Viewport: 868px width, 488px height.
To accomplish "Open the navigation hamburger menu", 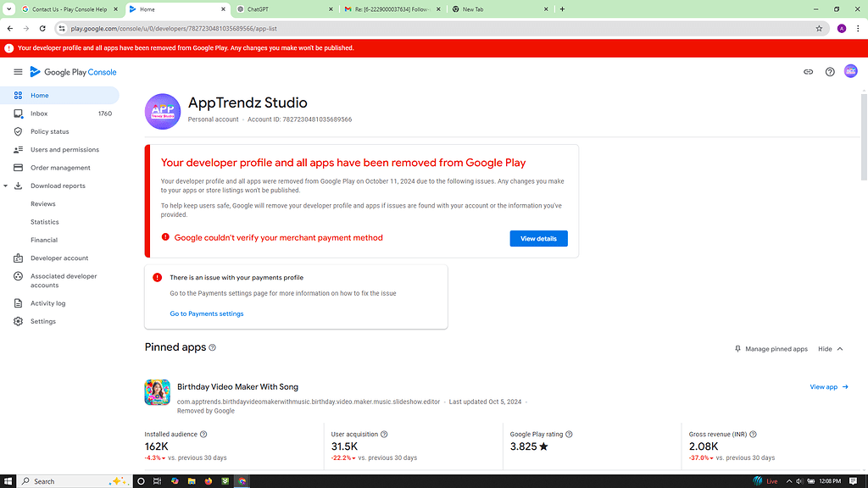I will (18, 72).
